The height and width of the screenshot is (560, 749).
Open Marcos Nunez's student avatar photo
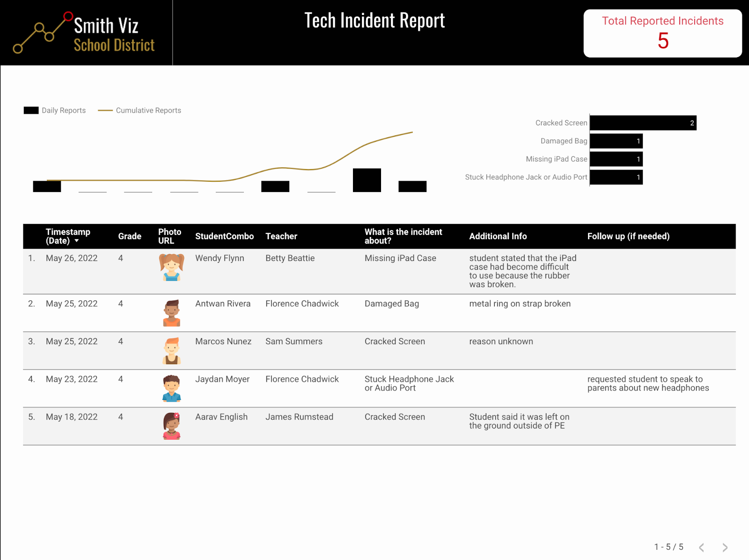(x=171, y=351)
